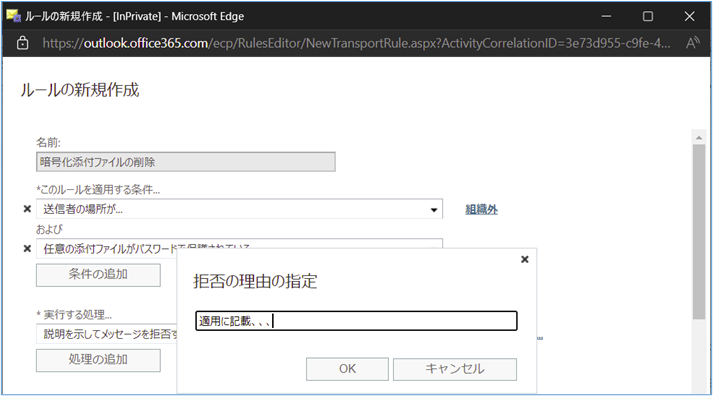Click the 条件の追加 button
Viewport: 713px width, 396px height.
(98, 275)
